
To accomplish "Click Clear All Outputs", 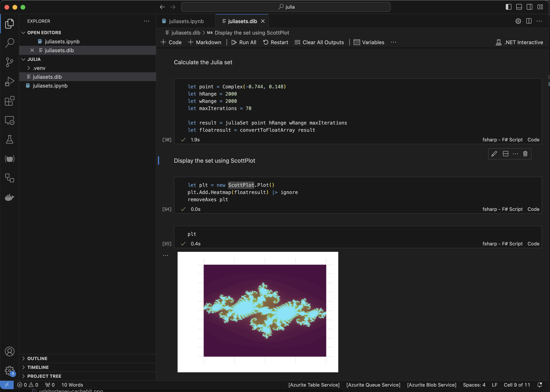I will click(319, 42).
